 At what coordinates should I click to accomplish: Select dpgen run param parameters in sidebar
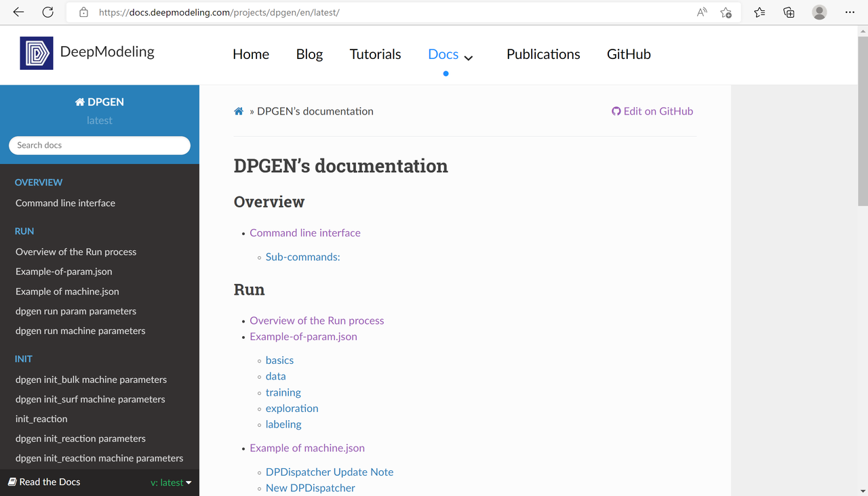pos(76,311)
